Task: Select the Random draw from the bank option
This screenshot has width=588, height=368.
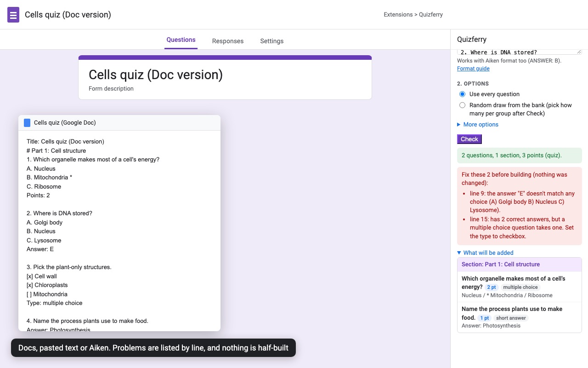Action: click(x=463, y=105)
